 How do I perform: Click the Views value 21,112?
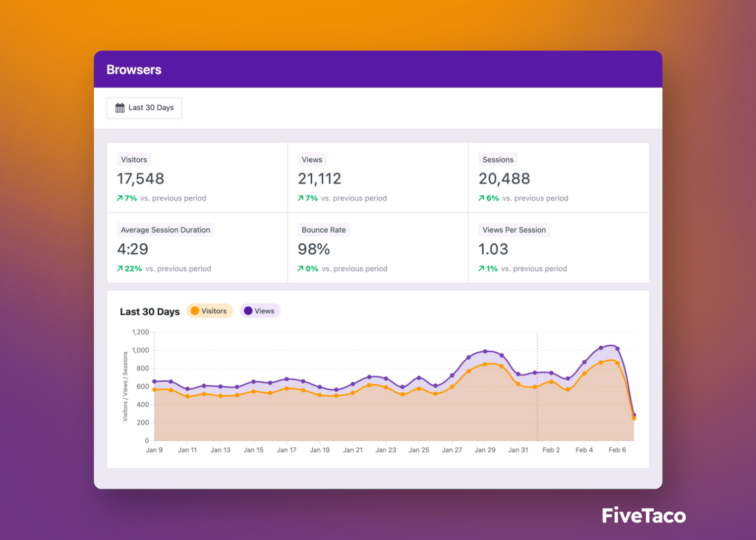pyautogui.click(x=319, y=179)
